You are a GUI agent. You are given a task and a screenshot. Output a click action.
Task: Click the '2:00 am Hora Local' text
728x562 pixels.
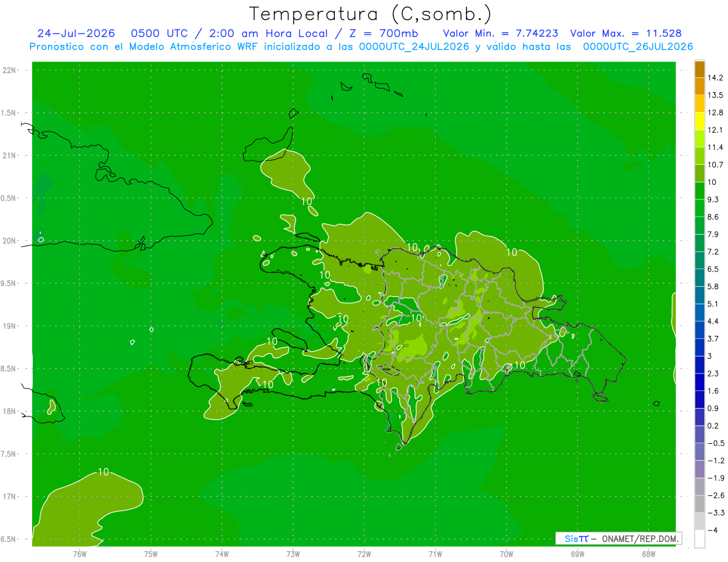(x=268, y=33)
